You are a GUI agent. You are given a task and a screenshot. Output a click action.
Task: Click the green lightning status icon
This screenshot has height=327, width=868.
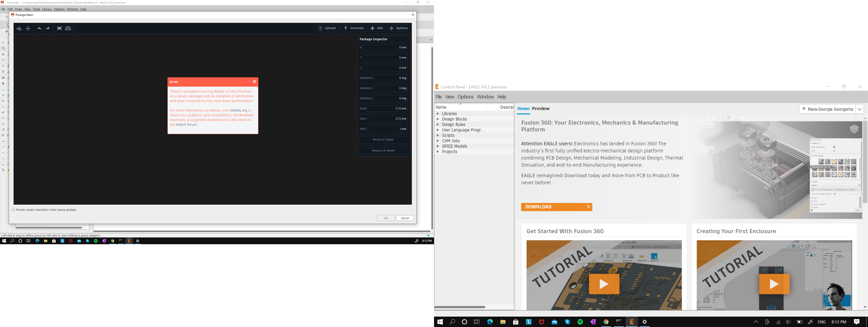(428, 235)
